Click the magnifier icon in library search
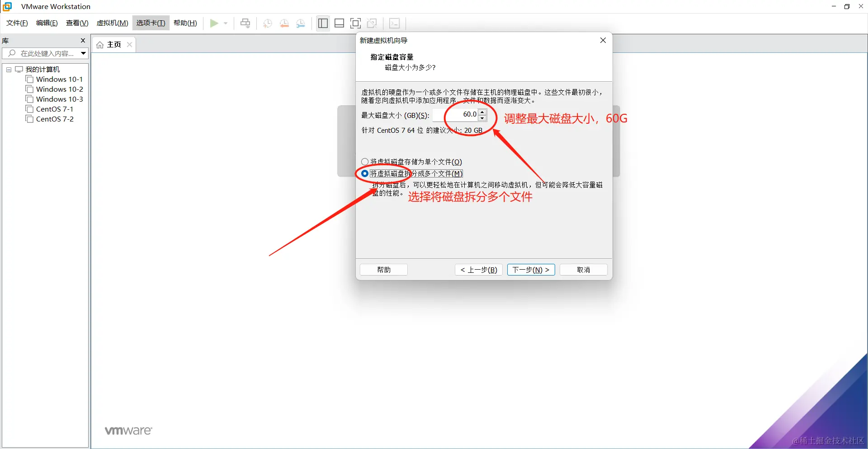This screenshot has width=868, height=449. point(12,53)
